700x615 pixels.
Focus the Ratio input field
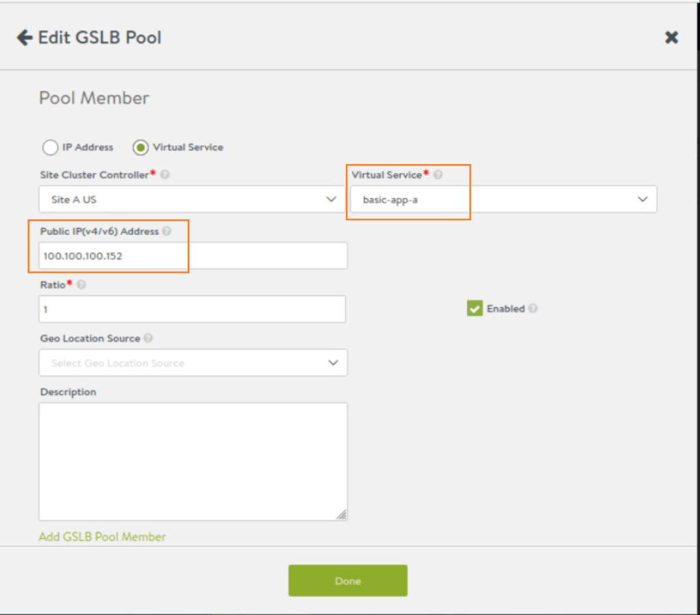point(191,310)
